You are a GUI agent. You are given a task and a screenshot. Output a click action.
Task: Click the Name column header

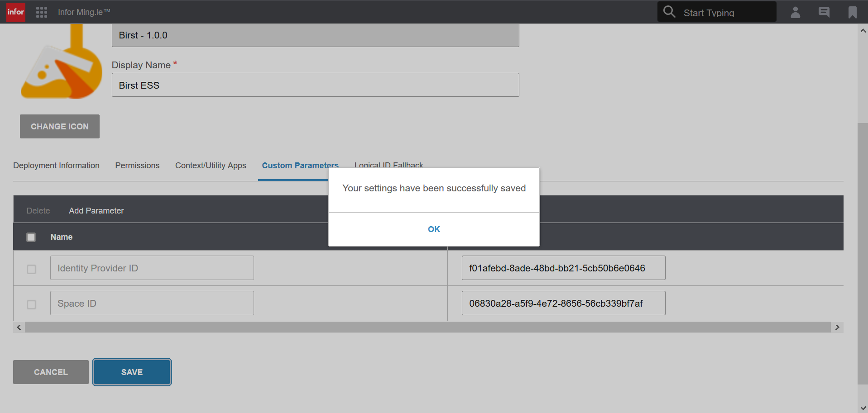tap(62, 237)
